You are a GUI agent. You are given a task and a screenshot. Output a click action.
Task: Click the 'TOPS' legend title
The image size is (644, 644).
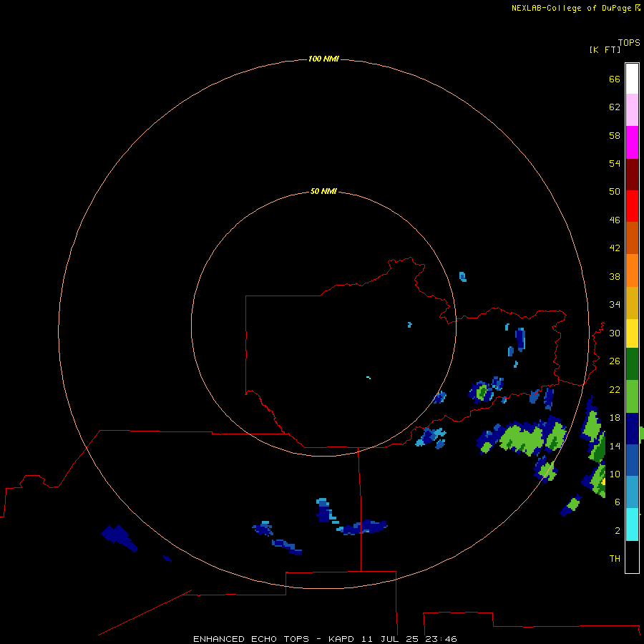(x=629, y=43)
